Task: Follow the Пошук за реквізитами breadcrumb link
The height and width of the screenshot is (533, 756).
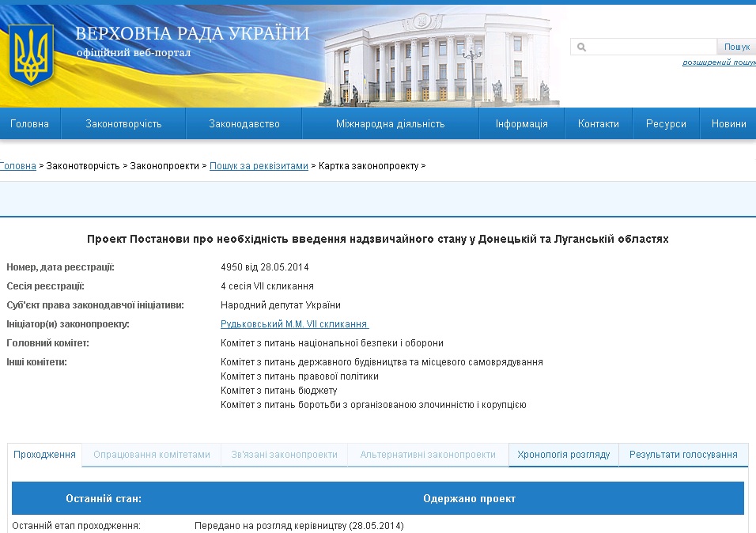Action: pyautogui.click(x=259, y=166)
